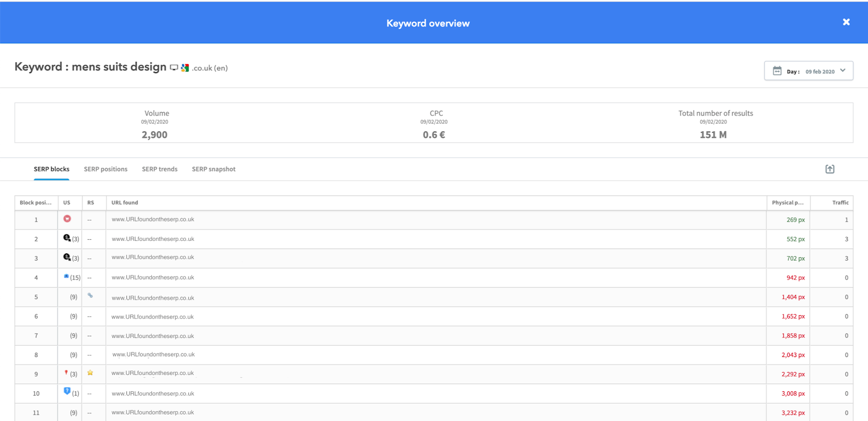Click the (1) count in row 10
The image size is (868, 421).
(75, 394)
